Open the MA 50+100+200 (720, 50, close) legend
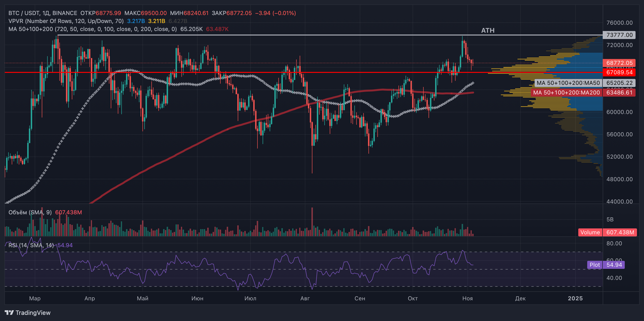 point(92,29)
